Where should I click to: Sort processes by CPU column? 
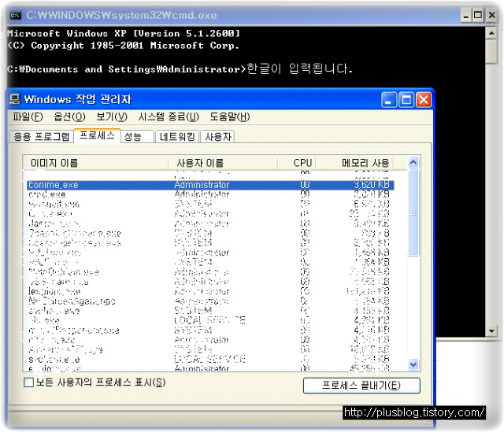[x=297, y=163]
